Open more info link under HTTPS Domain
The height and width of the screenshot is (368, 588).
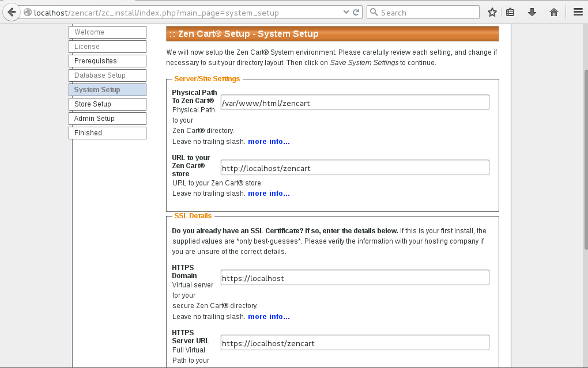pyautogui.click(x=269, y=317)
